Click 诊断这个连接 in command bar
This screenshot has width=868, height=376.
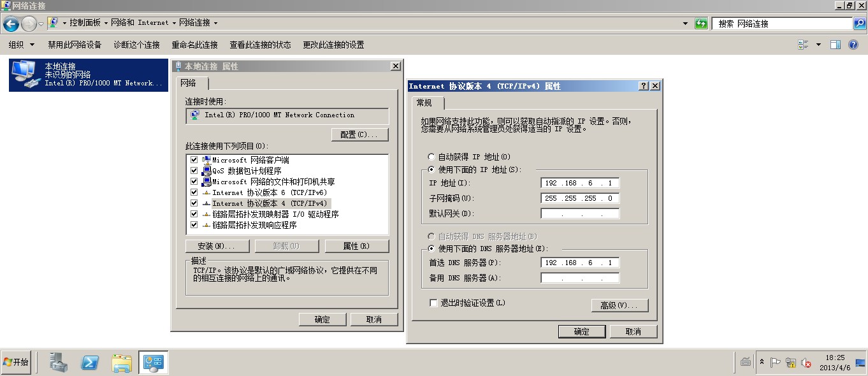coord(136,45)
